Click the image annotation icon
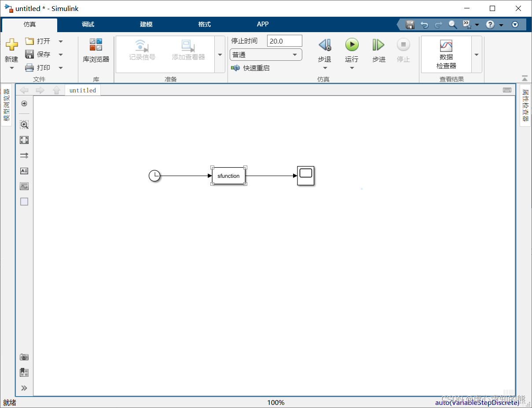The image size is (532, 408). 24,186
